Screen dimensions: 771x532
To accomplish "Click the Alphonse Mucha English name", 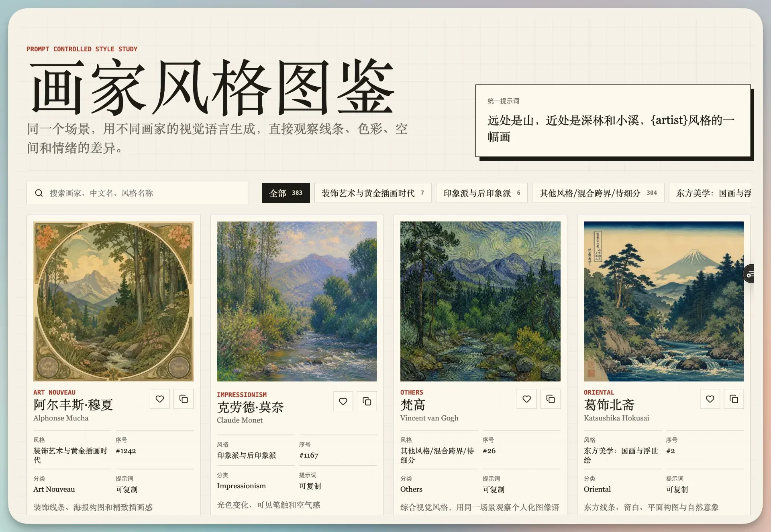I will pos(61,418).
